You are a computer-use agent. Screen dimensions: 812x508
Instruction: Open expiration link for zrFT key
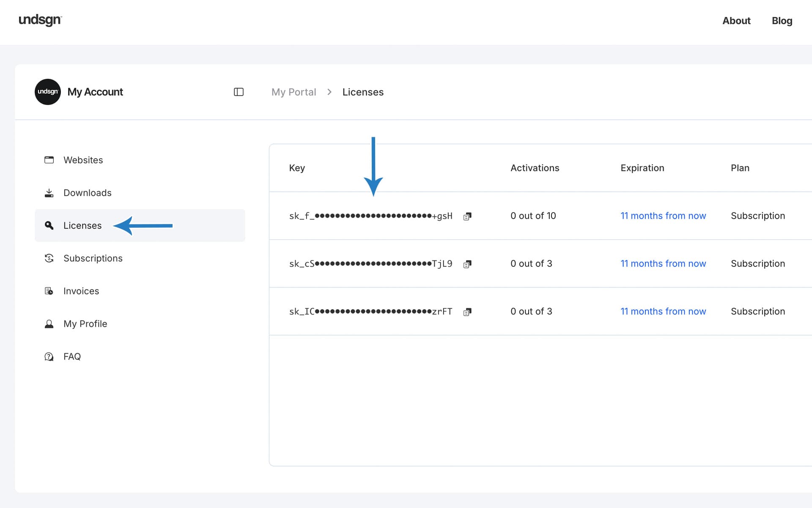coord(663,312)
